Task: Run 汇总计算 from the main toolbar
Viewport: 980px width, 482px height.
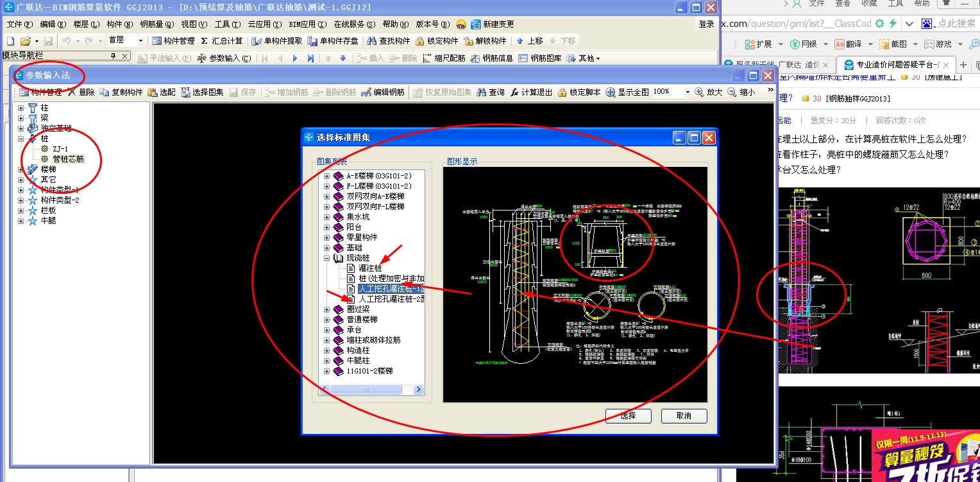Action: pyautogui.click(x=223, y=40)
